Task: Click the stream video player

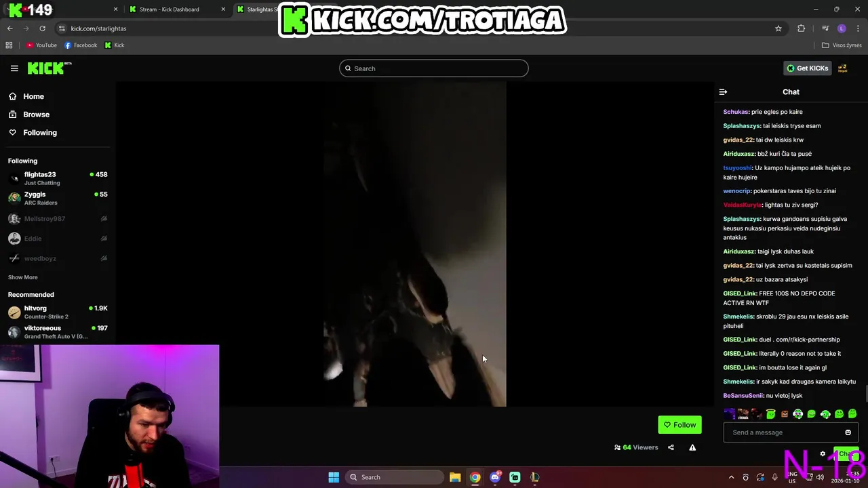Action: point(414,244)
